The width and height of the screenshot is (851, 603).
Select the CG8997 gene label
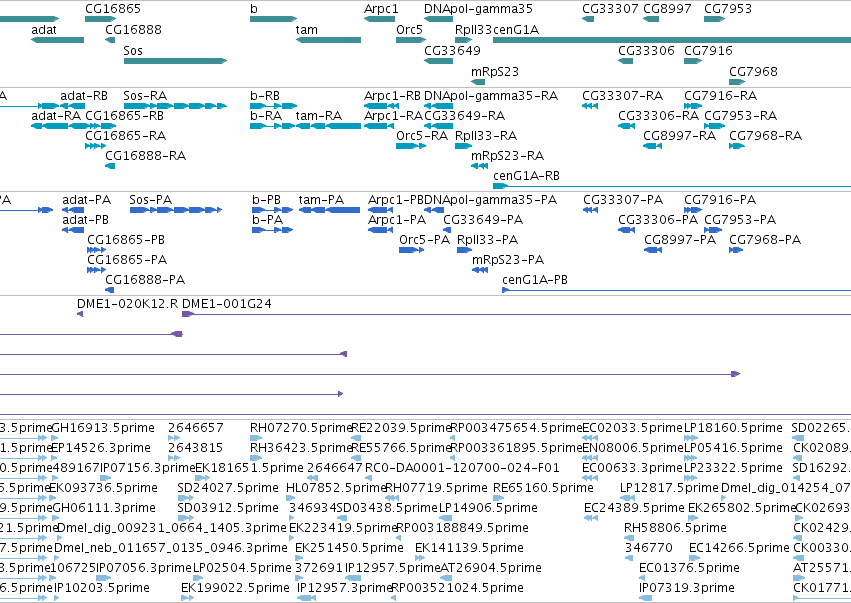click(667, 9)
